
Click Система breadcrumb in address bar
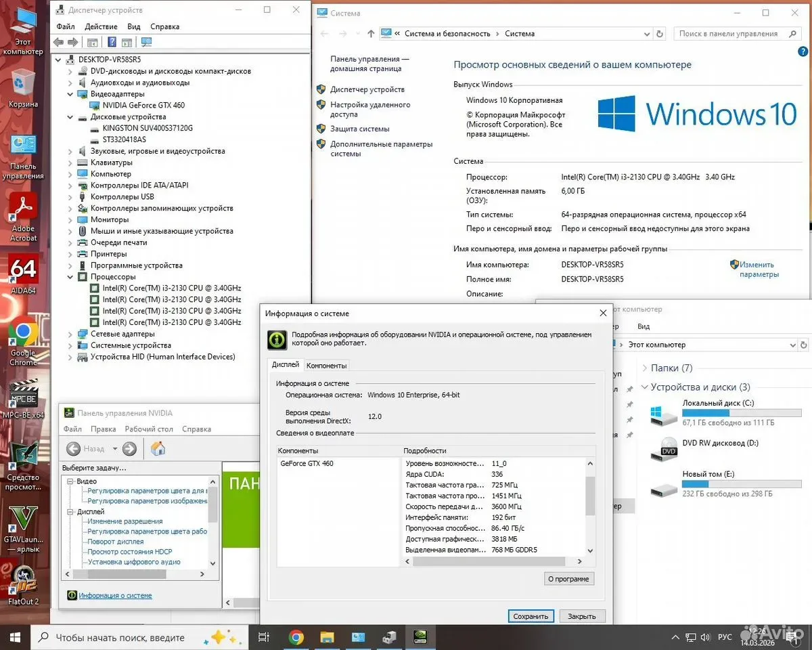pos(520,33)
